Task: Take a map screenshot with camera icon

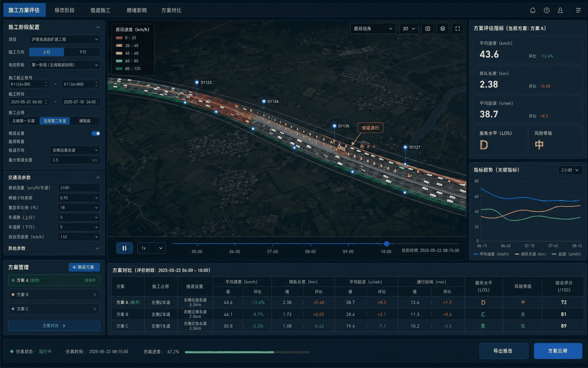Action: coord(428,29)
